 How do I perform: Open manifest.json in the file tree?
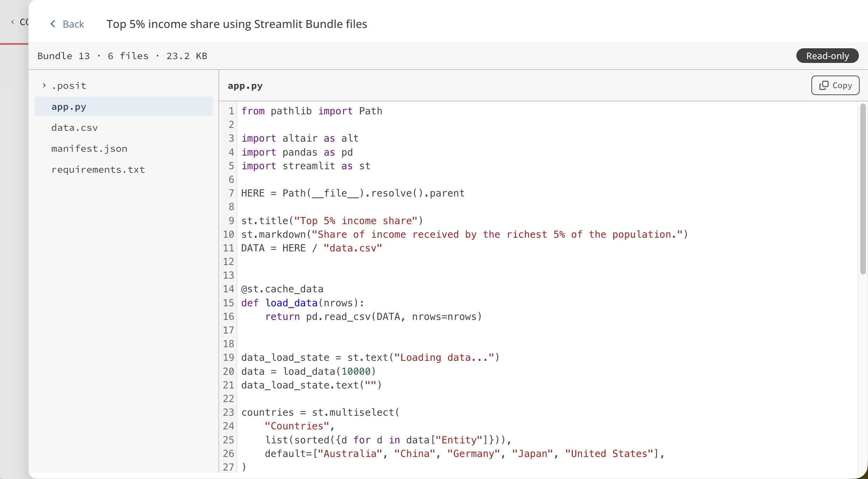click(x=124, y=149)
